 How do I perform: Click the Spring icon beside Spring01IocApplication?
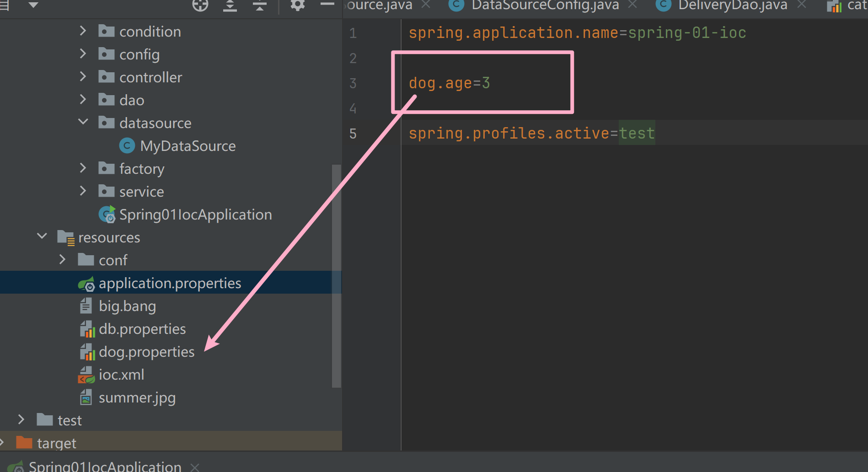[107, 214]
